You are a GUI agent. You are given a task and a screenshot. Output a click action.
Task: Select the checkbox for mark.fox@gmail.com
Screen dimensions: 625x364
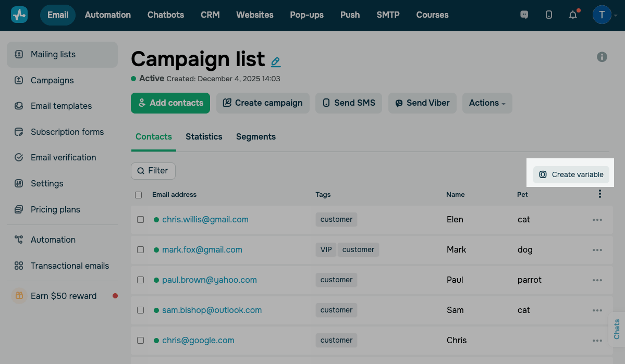(140, 250)
